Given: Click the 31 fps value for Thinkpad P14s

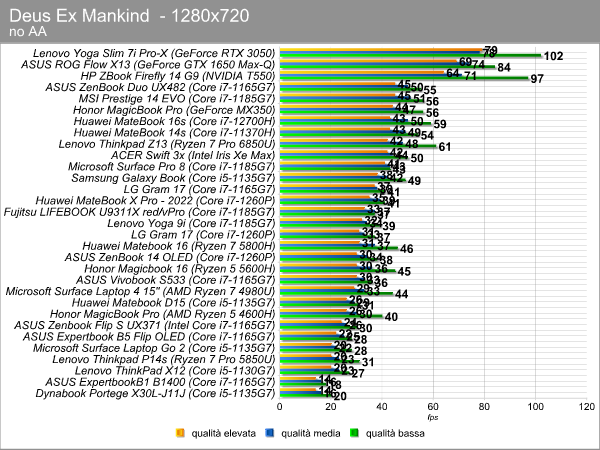Looking at the screenshot, I should (368, 362).
